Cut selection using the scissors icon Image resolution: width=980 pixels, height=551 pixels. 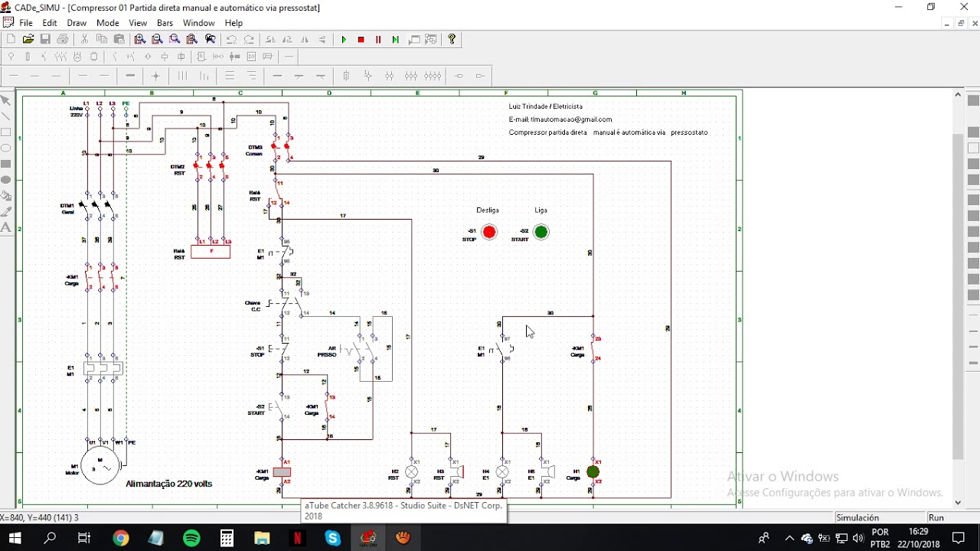(x=84, y=39)
